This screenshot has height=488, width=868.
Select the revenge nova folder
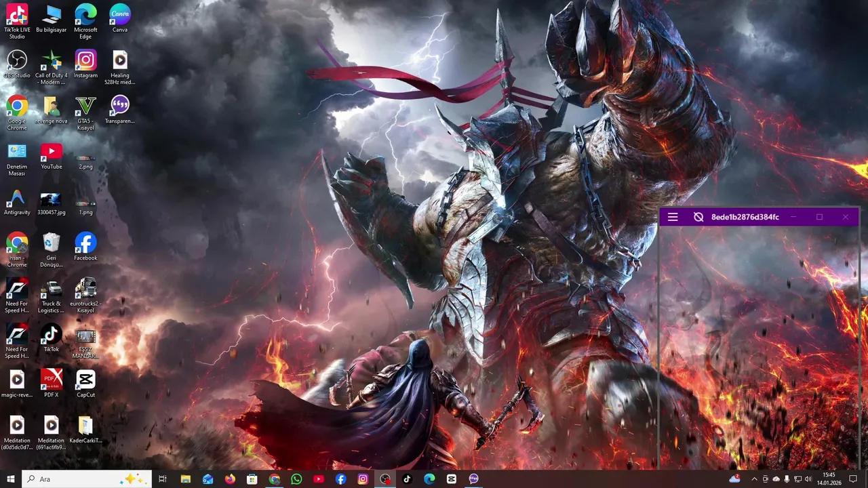point(52,110)
